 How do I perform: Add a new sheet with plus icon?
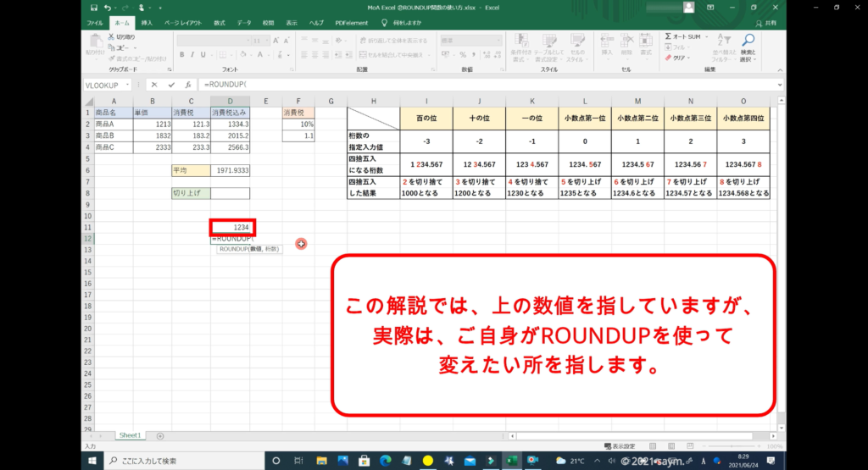pyautogui.click(x=160, y=435)
